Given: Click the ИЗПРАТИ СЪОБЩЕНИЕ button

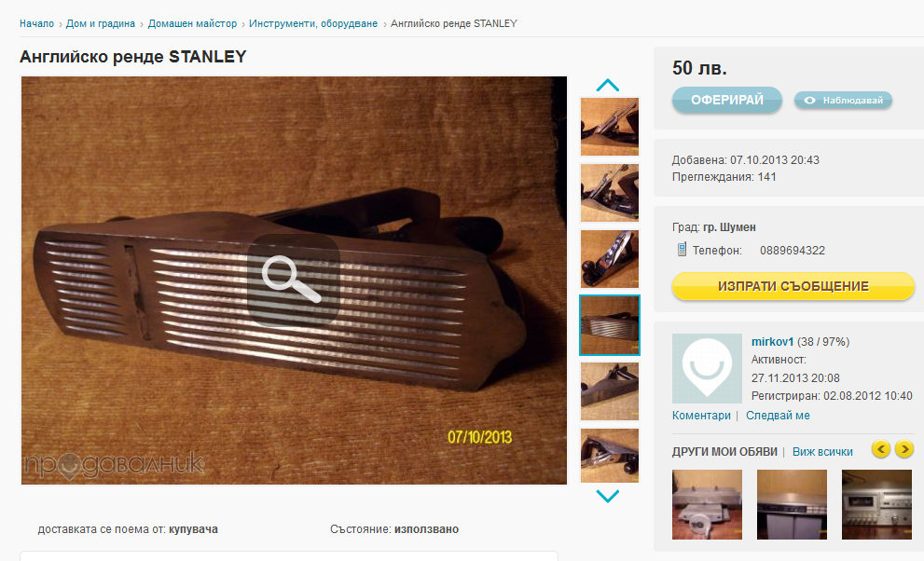Looking at the screenshot, I should pyautogui.click(x=793, y=286).
